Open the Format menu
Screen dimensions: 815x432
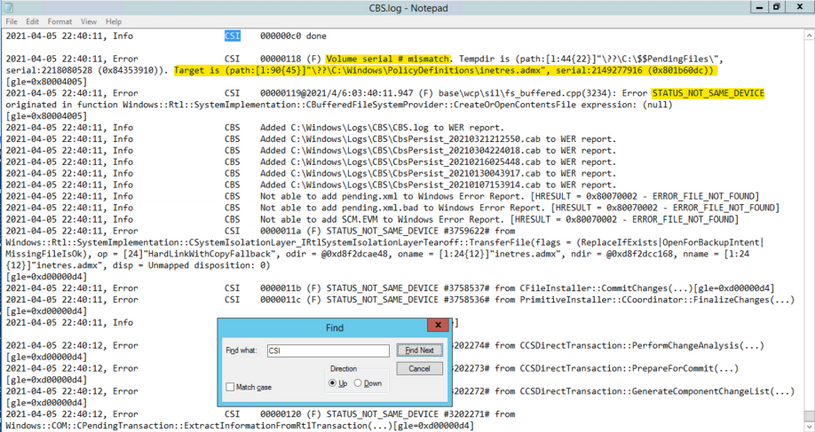(59, 21)
